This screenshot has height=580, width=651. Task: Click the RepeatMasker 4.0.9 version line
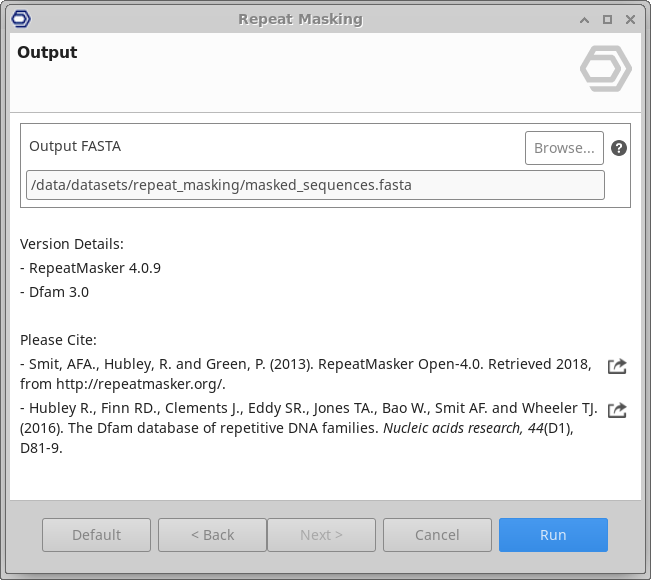(90, 268)
